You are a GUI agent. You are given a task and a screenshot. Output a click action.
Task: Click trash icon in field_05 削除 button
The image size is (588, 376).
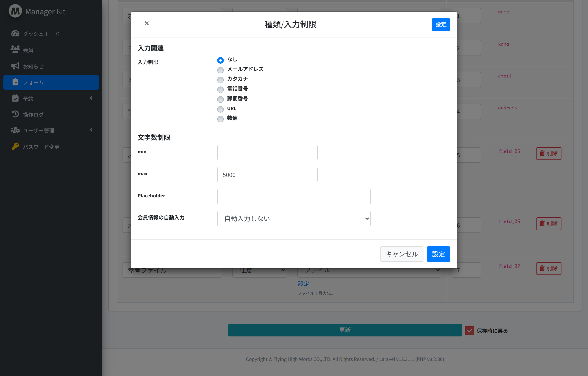[x=542, y=153]
